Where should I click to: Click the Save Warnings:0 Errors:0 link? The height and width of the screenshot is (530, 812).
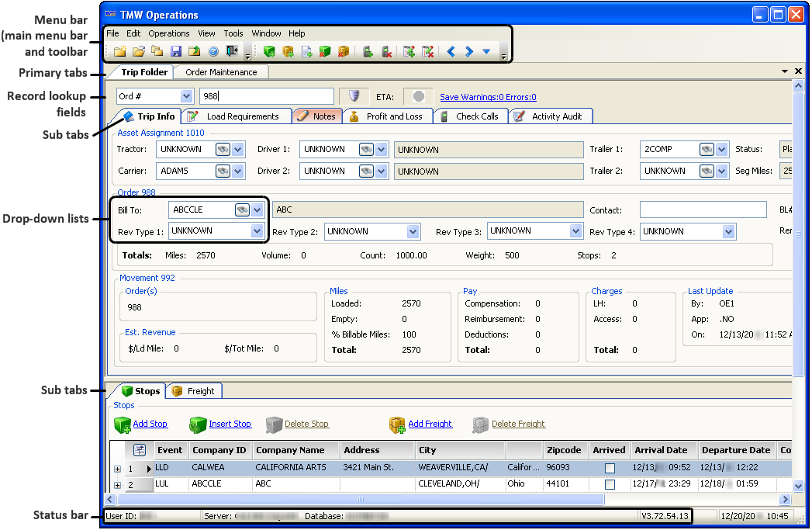coord(488,97)
